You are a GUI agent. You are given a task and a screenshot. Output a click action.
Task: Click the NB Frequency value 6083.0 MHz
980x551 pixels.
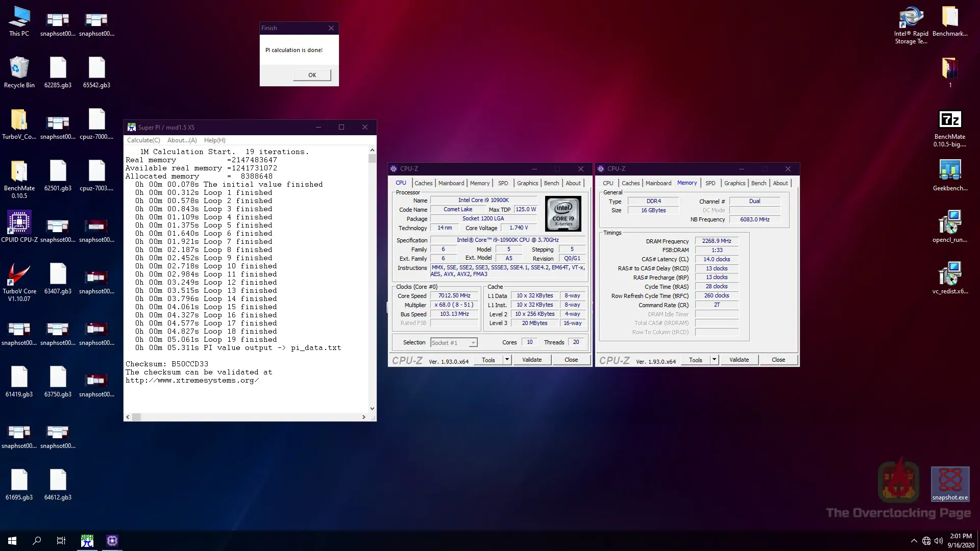coord(754,220)
